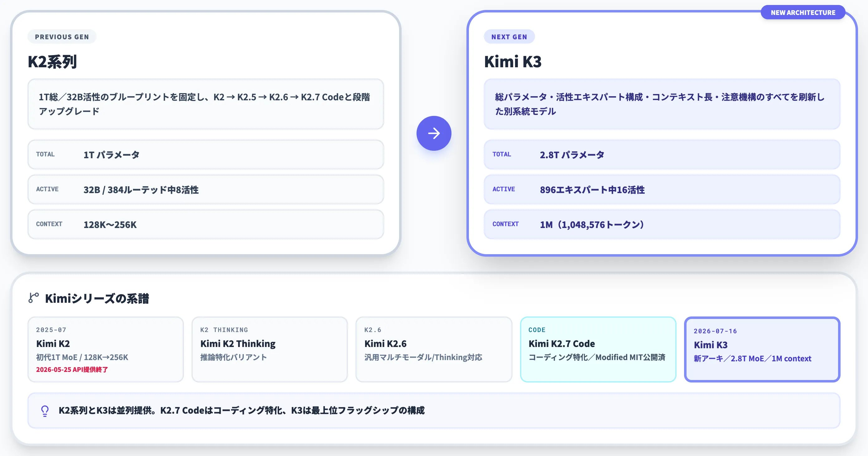Select the Kimi K3 card heading
The height and width of the screenshot is (456, 868).
513,62
